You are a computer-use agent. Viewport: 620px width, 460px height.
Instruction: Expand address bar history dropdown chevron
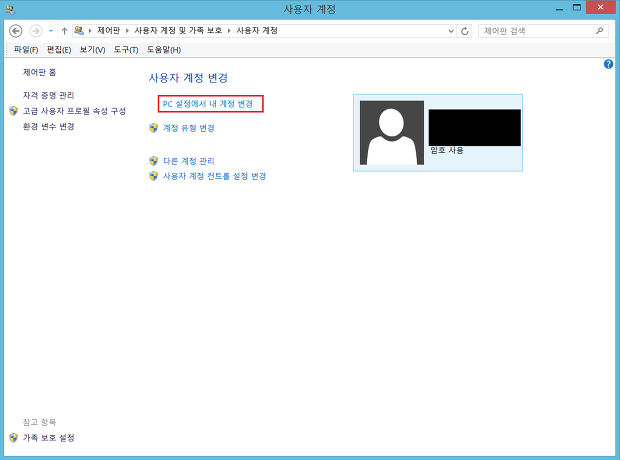[x=451, y=31]
